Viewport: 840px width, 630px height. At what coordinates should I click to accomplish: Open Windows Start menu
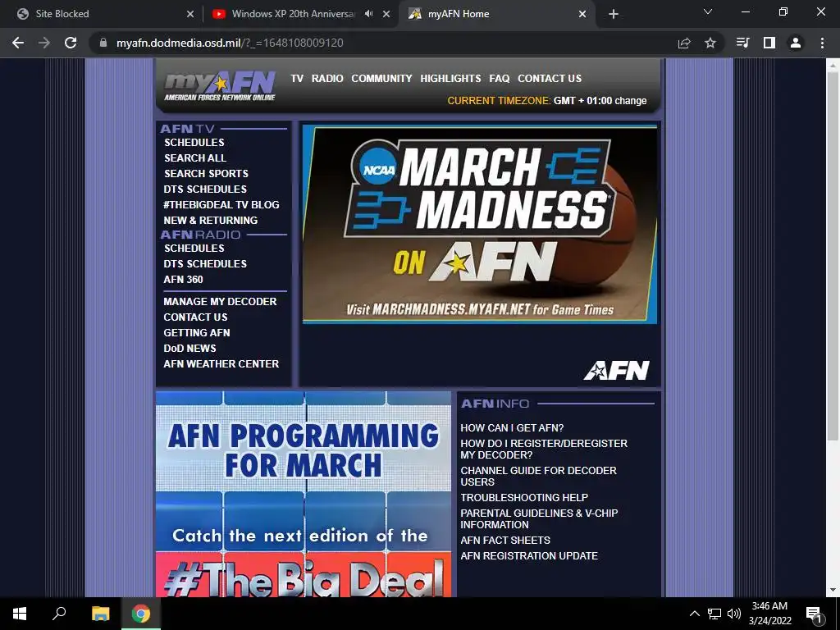point(20,614)
